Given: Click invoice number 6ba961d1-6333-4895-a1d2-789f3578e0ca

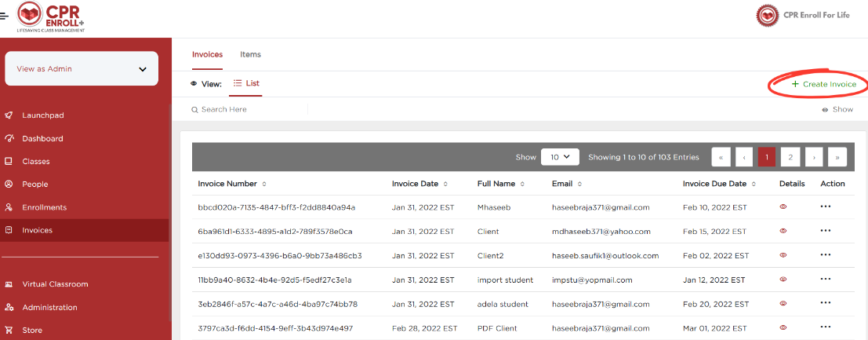Looking at the screenshot, I should [x=275, y=232].
